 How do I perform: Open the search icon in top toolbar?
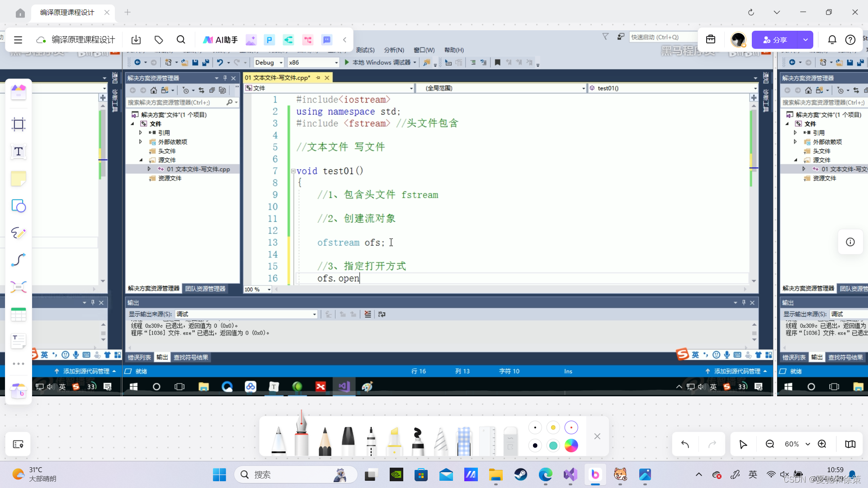pos(181,40)
